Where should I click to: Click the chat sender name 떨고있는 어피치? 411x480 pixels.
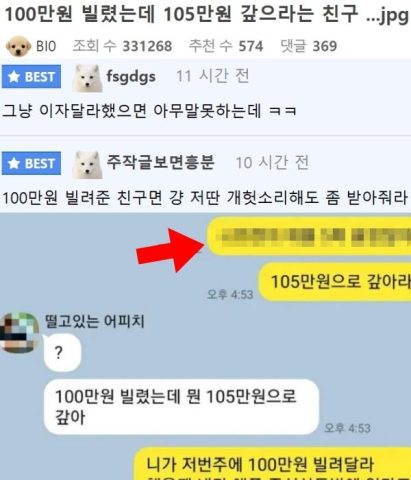point(95,322)
